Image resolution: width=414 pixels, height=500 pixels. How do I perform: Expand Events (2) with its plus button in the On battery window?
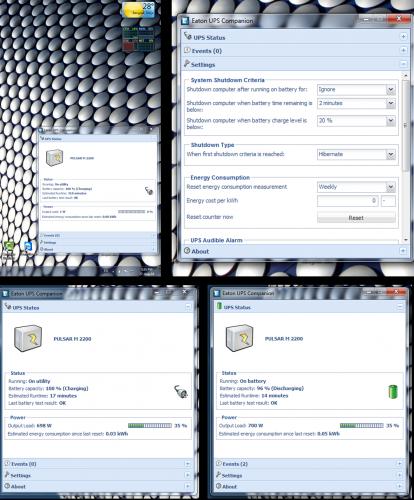tap(399, 464)
